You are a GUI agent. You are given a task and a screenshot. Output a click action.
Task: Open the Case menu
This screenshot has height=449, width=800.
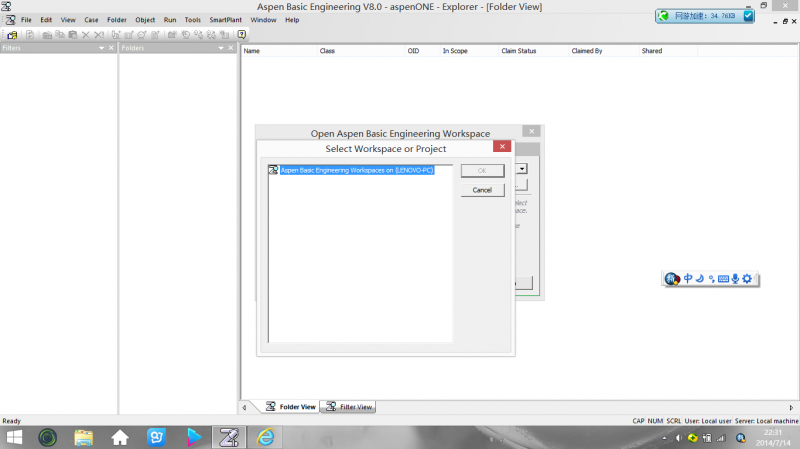91,20
